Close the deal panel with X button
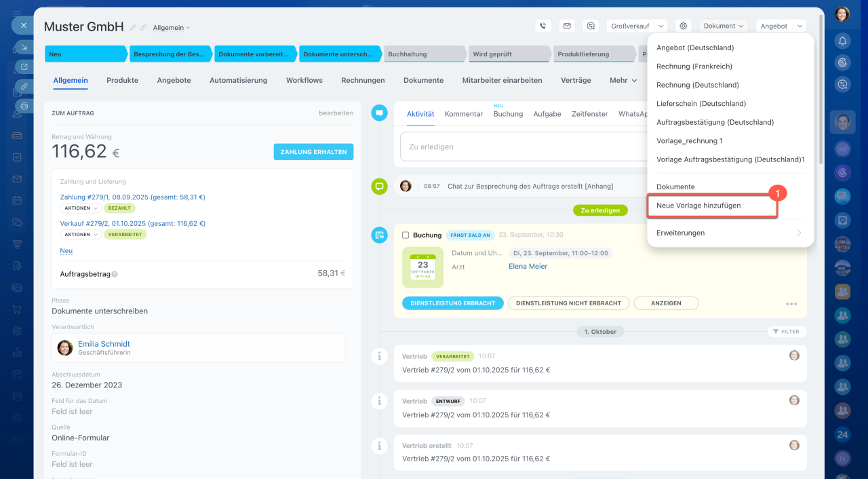The image size is (868, 479). click(x=23, y=25)
